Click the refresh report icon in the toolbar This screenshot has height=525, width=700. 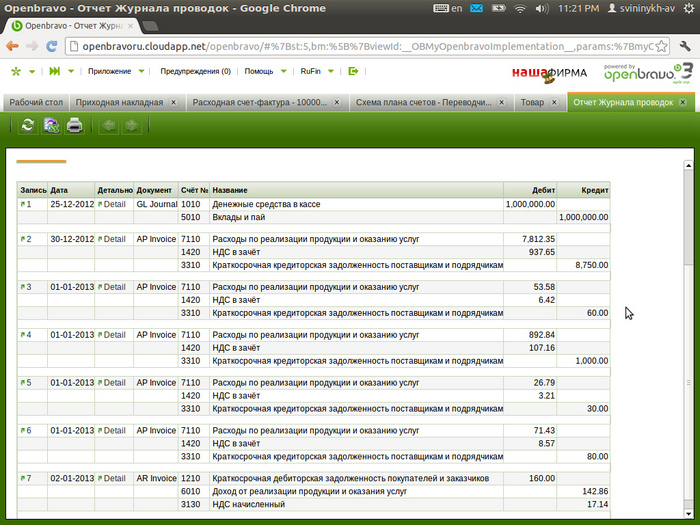[27, 125]
